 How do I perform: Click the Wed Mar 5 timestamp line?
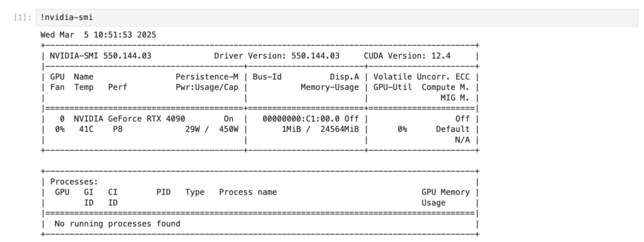tap(98, 35)
